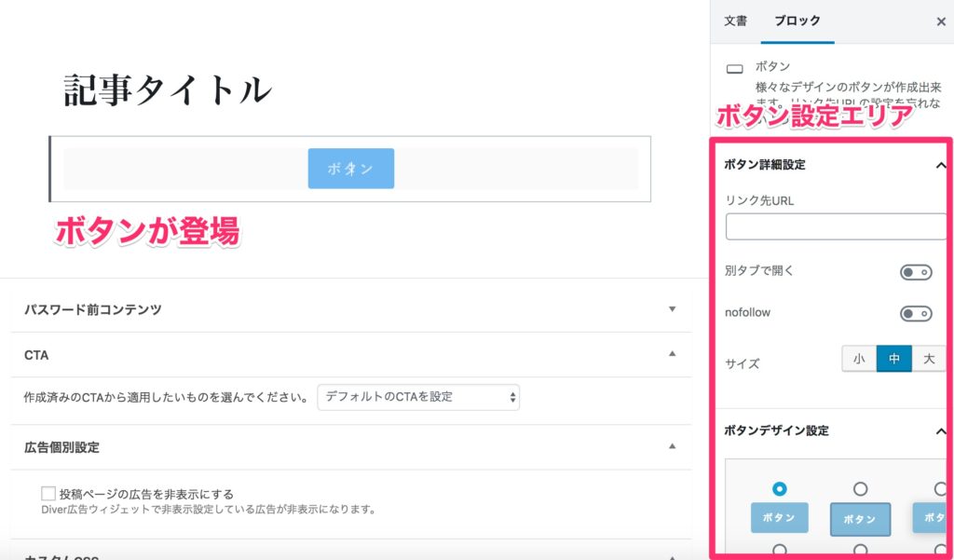Select the second button design radio option

(x=860, y=489)
